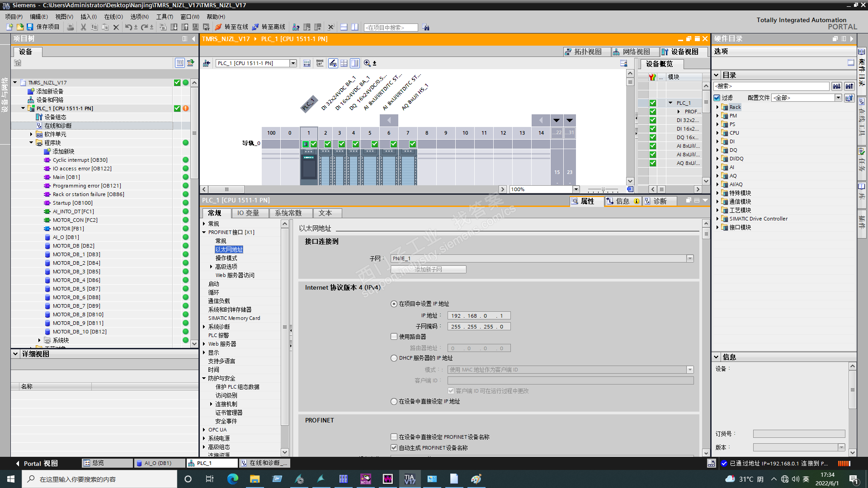Uncheck 自动生成 PROFINET 设备名称 checkbox
This screenshot has height=488, width=868.
[394, 448]
